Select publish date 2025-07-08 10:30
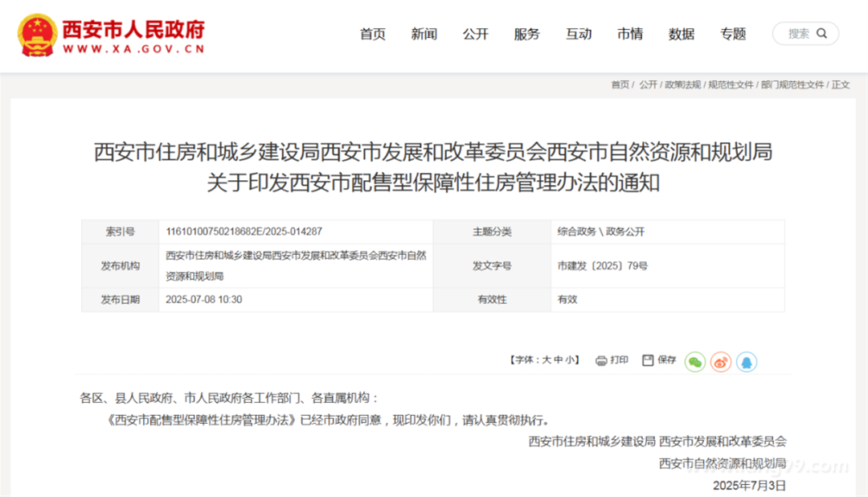The width and height of the screenshot is (868, 497). pyautogui.click(x=203, y=300)
